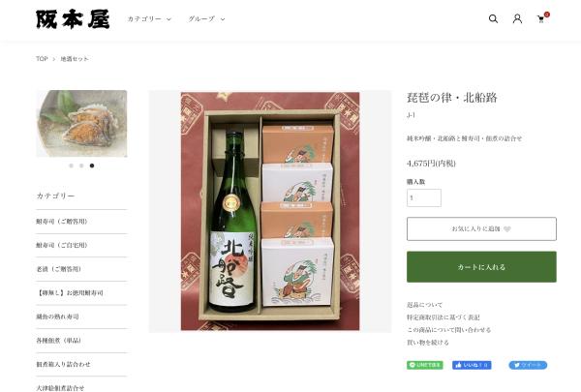The image size is (581, 392).
Task: Click the heart icon in the favorites button
Action: 507,229
